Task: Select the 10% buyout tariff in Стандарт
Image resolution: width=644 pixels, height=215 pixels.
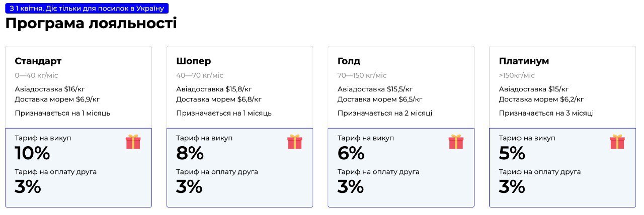Action: click(x=33, y=153)
